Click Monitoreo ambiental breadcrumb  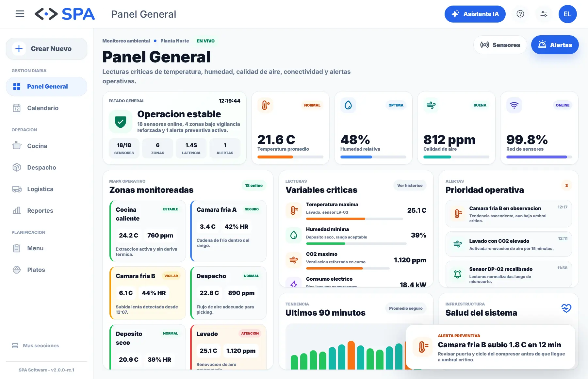[x=126, y=41]
